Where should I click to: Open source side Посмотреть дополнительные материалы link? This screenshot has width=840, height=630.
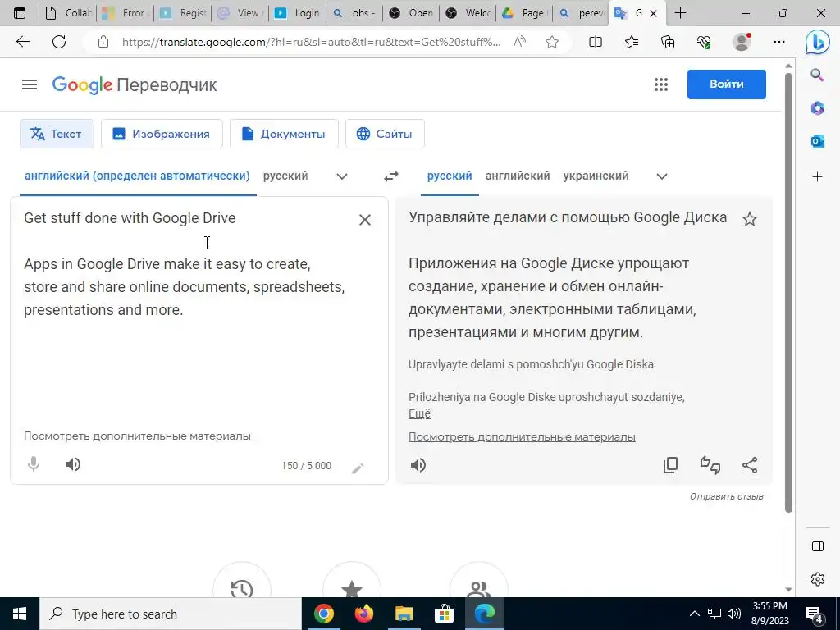tap(137, 436)
